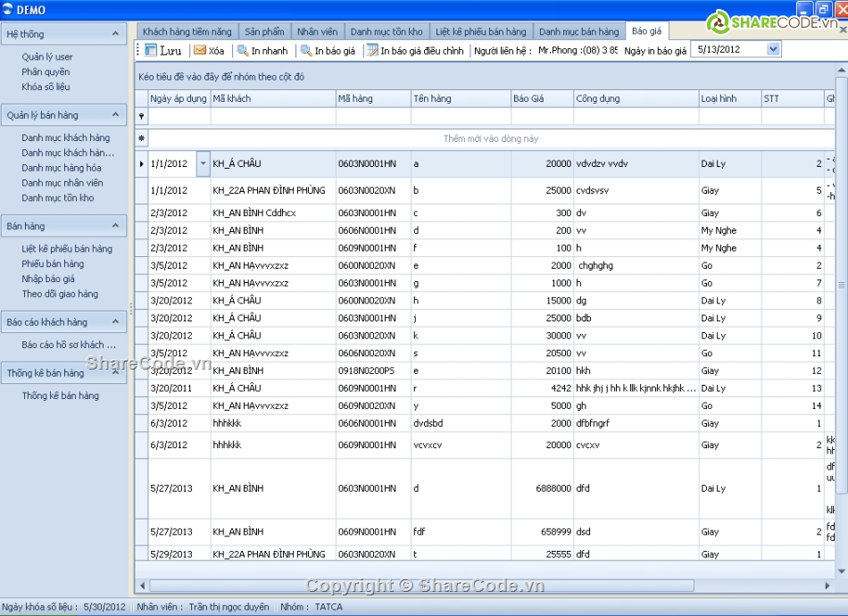Open Danh mục hàng hóa link
The image size is (848, 616).
pos(61,168)
